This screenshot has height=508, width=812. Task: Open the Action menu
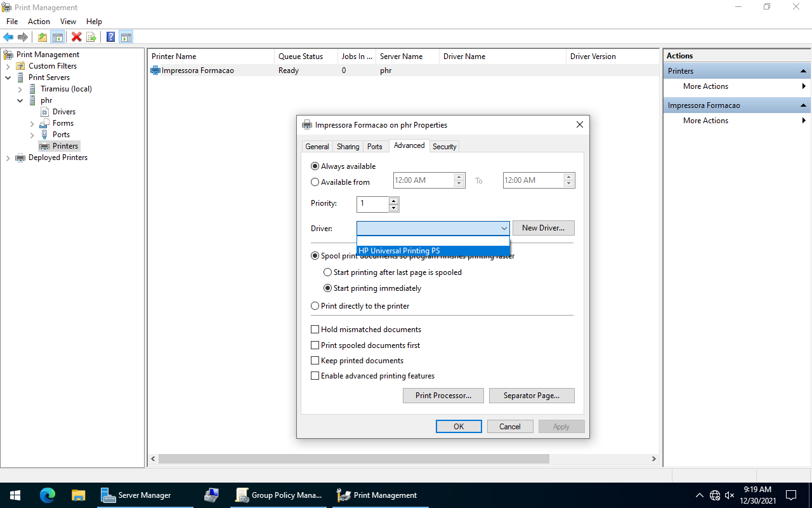coord(39,22)
